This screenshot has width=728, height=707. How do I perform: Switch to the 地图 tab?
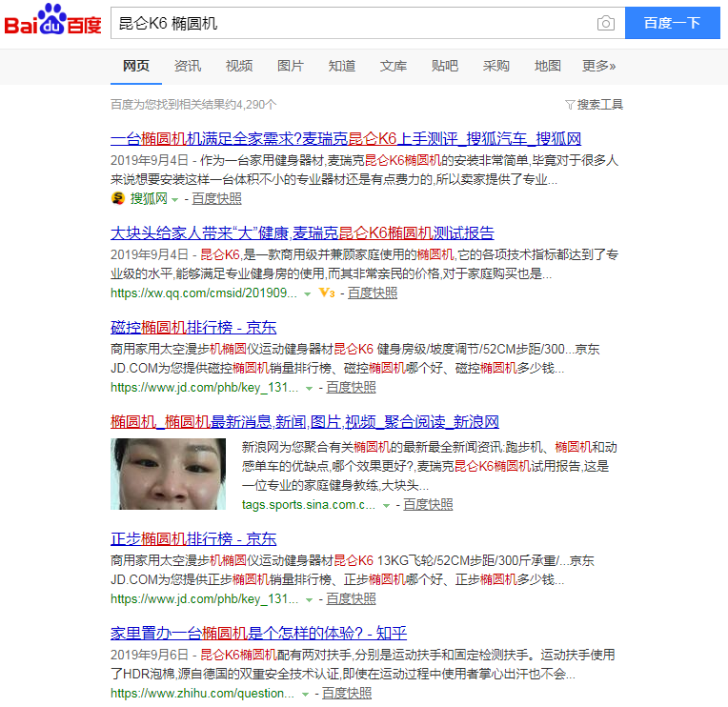[x=548, y=66]
